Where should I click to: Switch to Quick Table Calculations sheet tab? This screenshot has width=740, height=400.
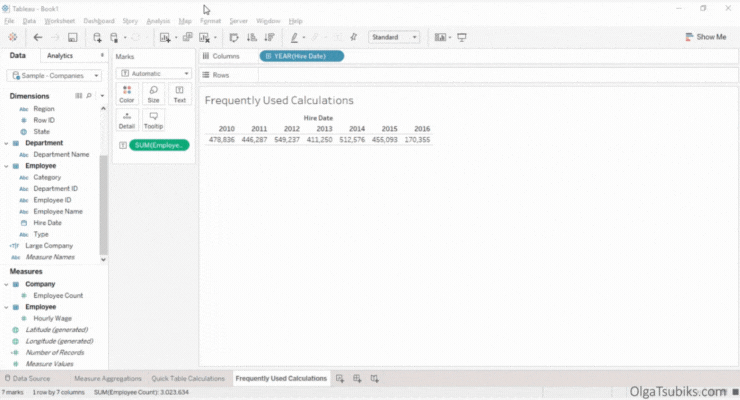(x=188, y=378)
